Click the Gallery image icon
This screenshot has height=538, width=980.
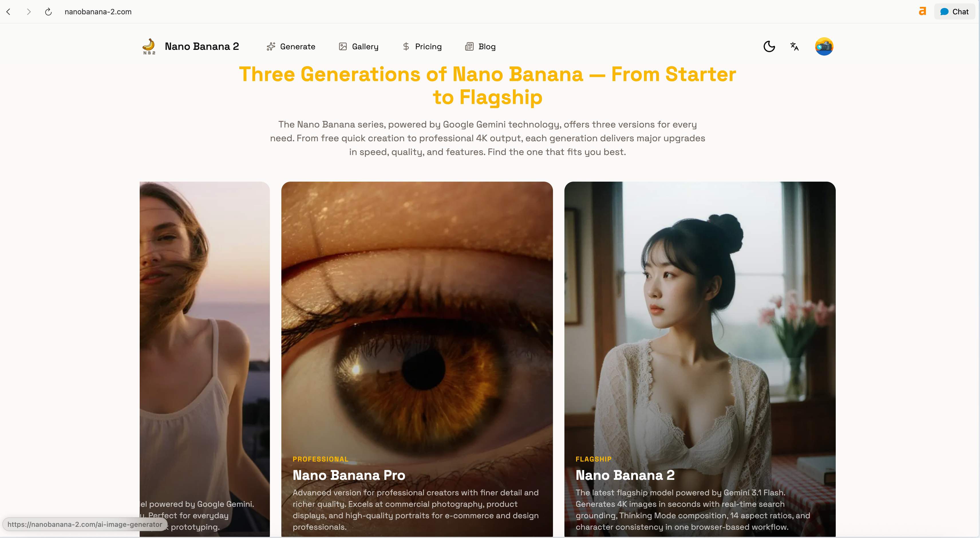[343, 46]
